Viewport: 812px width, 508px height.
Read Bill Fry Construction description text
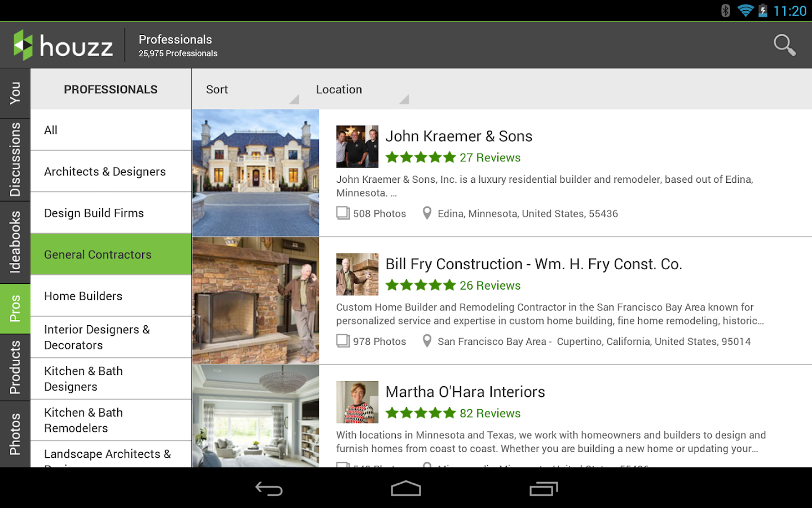pyautogui.click(x=550, y=314)
